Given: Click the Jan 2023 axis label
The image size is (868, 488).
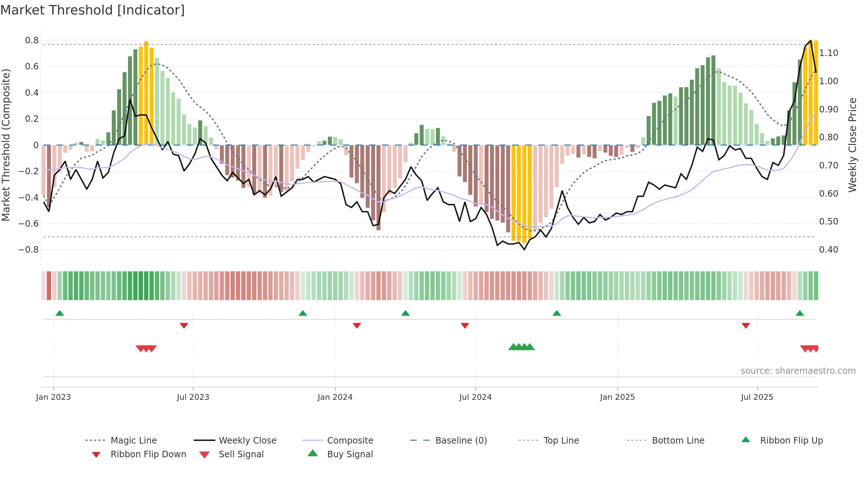Looking at the screenshot, I should 54,397.
